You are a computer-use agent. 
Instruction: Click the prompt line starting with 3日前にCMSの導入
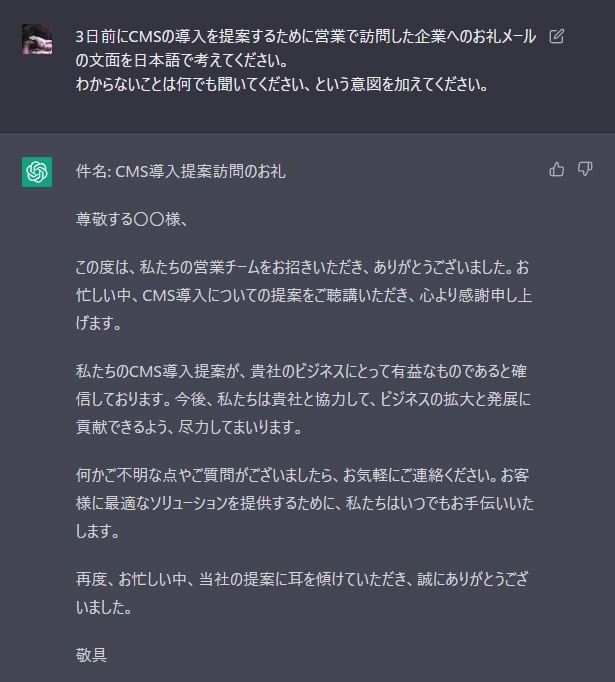(306, 37)
